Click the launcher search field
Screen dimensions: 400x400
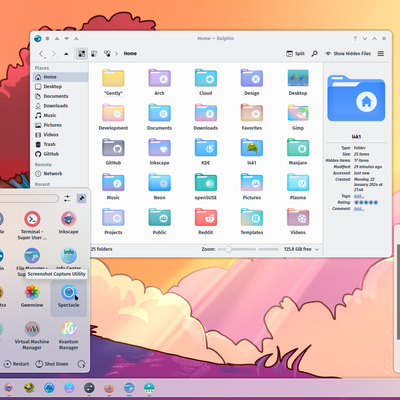(x=29, y=198)
